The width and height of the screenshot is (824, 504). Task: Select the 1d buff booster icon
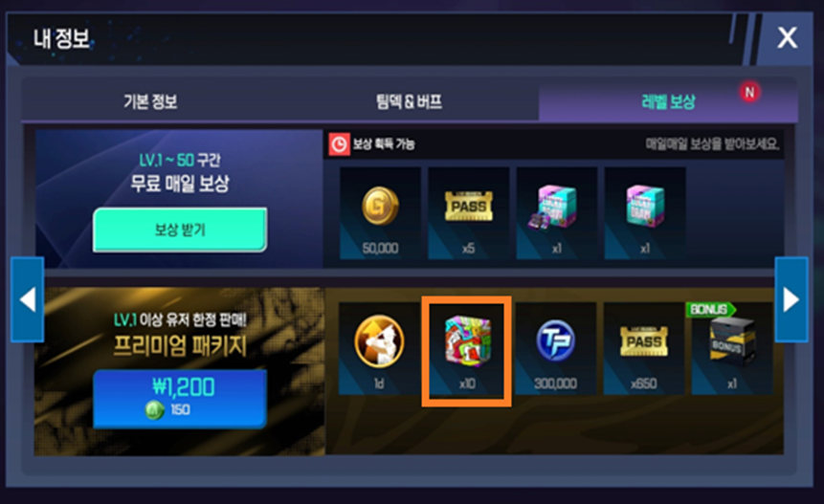379,348
